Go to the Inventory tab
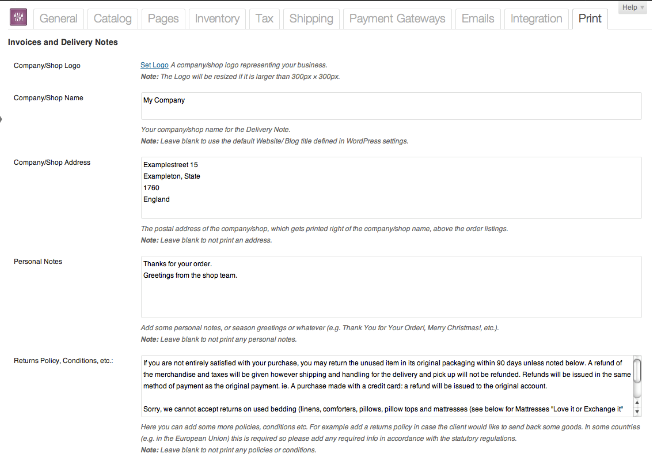 (x=217, y=19)
